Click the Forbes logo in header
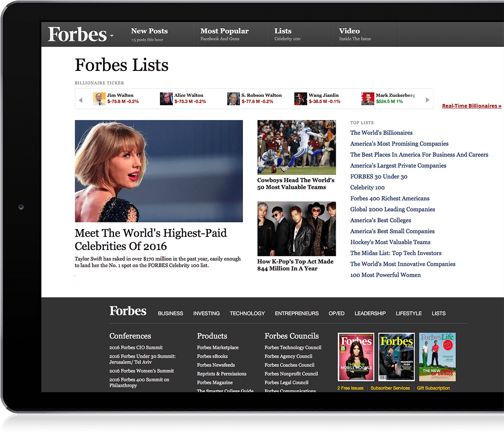 (77, 35)
